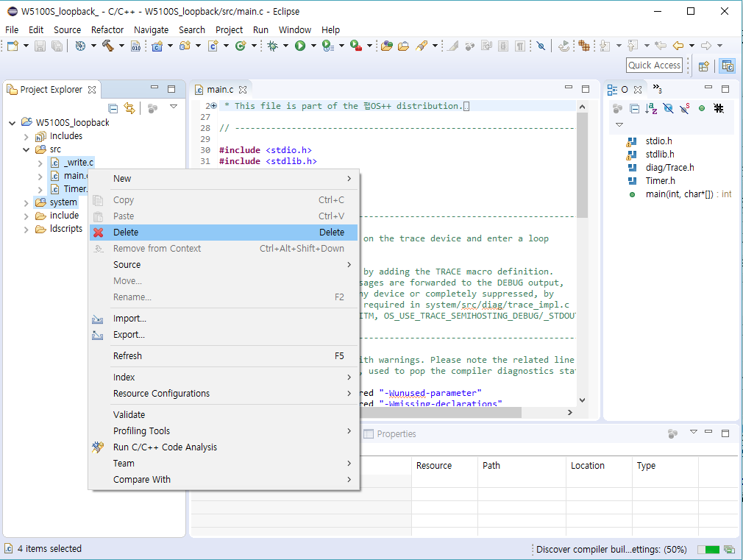Open the Build hammer dropdown arrow
Screen dimensions: 743x560
pyautogui.click(x=121, y=46)
